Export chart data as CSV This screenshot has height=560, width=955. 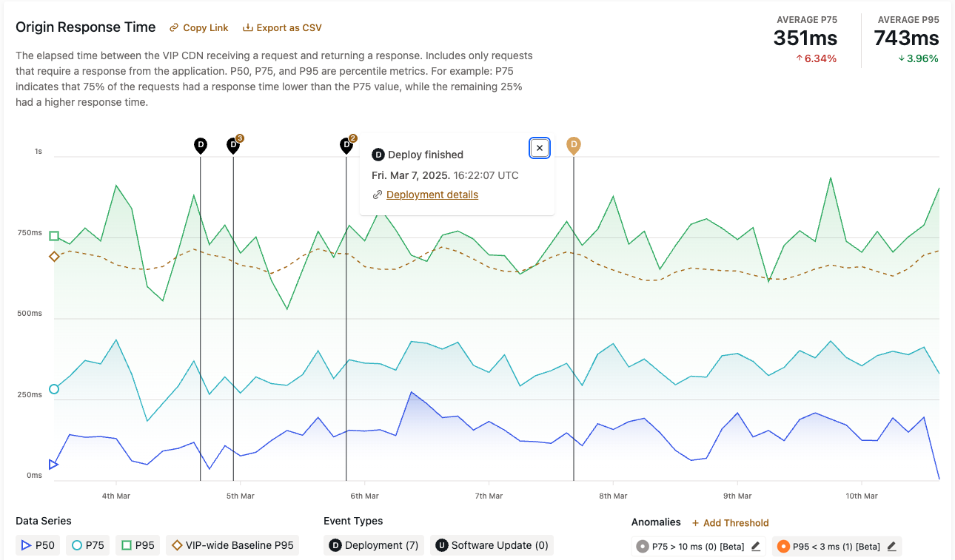click(282, 28)
